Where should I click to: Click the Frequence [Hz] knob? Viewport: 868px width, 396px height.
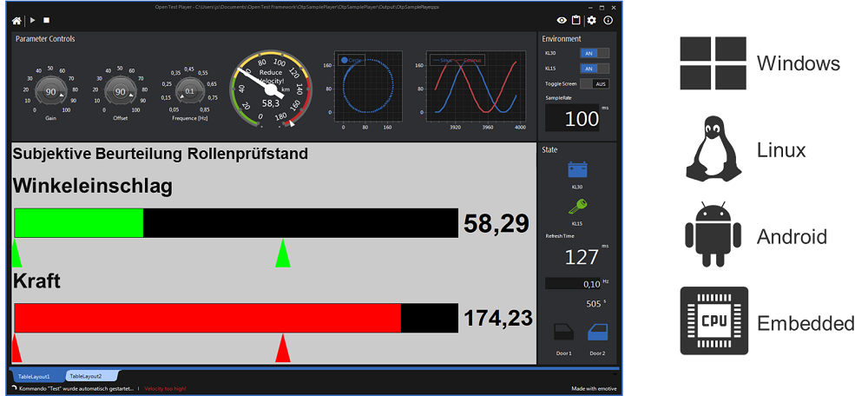coord(190,91)
